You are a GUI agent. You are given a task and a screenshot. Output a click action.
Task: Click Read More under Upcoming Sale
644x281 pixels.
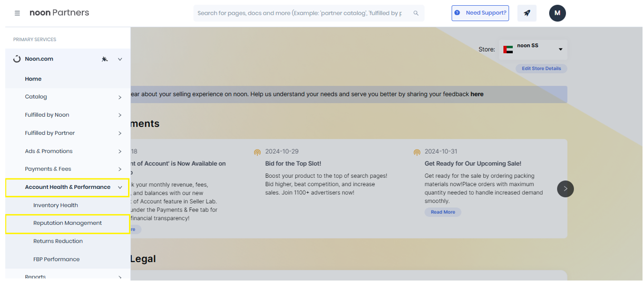tap(443, 212)
